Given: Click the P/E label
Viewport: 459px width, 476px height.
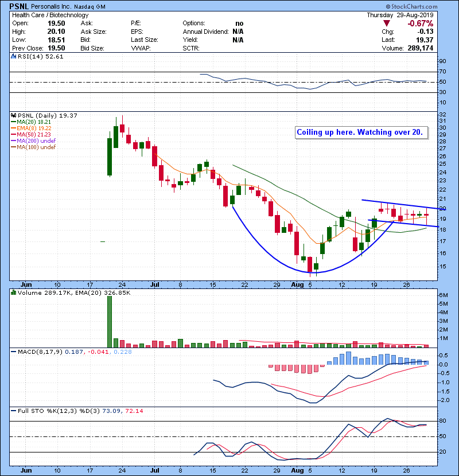Looking at the screenshot, I should [136, 24].
